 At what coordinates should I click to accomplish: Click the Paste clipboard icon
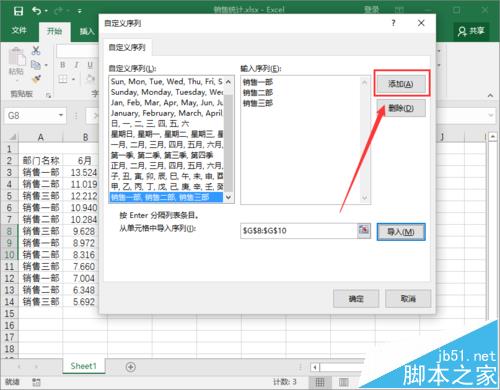click(x=16, y=56)
